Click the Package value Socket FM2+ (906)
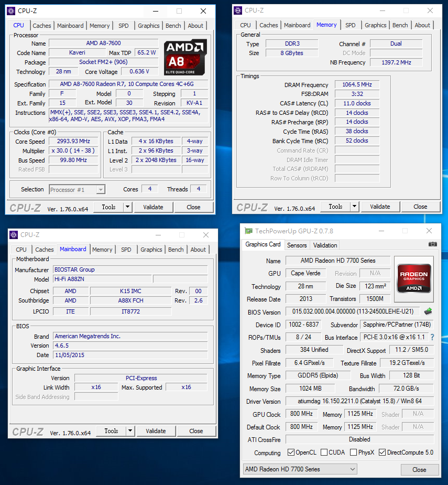This screenshot has width=448, height=485. tap(104, 62)
